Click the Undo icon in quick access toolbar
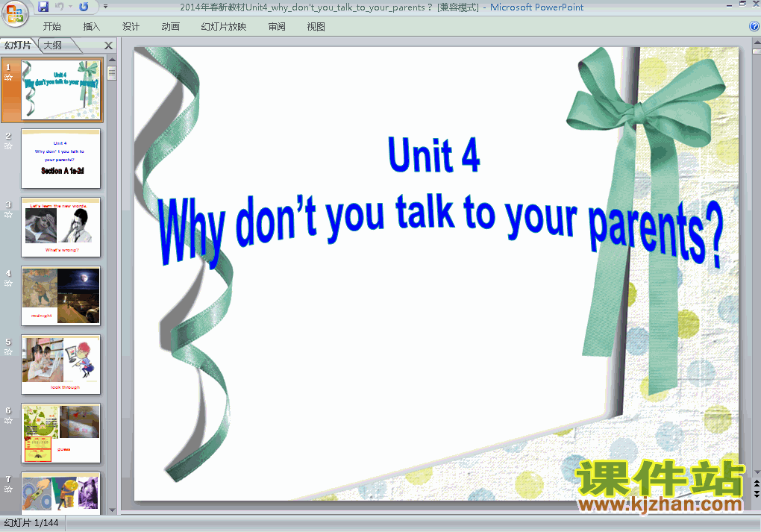Image resolution: width=761 pixels, height=532 pixels. click(60, 7)
